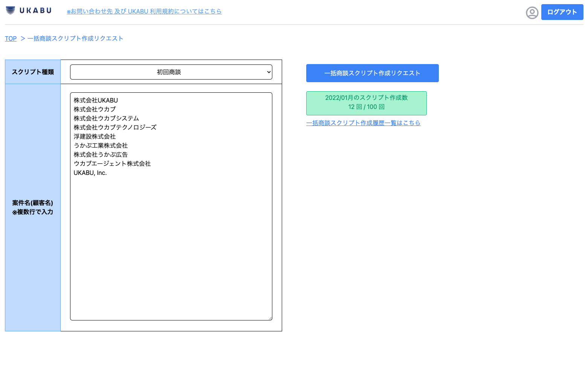
Task: Open the スクリプト種類 dropdown showing 初回商談
Action: [171, 72]
